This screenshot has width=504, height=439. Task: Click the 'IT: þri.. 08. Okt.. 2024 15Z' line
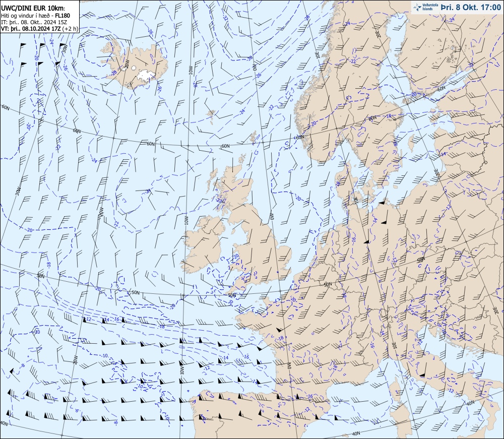tap(34, 22)
